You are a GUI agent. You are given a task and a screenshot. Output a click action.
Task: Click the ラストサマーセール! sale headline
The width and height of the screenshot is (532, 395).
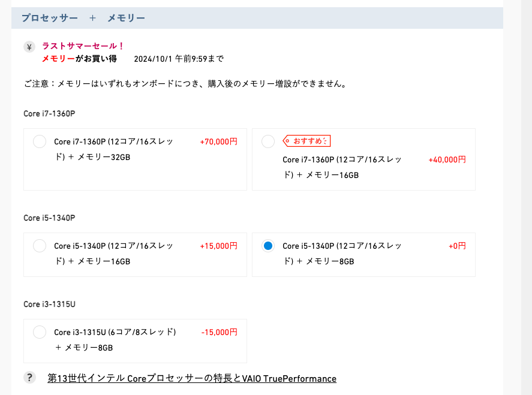click(83, 46)
